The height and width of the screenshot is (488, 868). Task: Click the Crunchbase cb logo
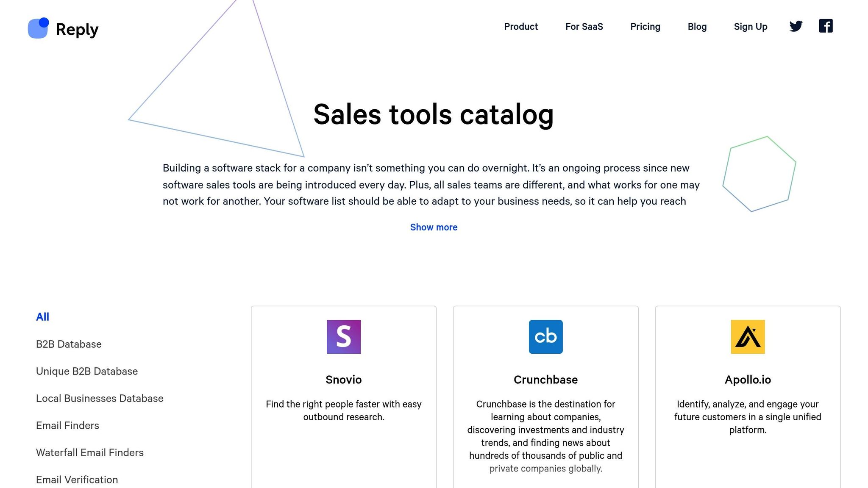[545, 337]
